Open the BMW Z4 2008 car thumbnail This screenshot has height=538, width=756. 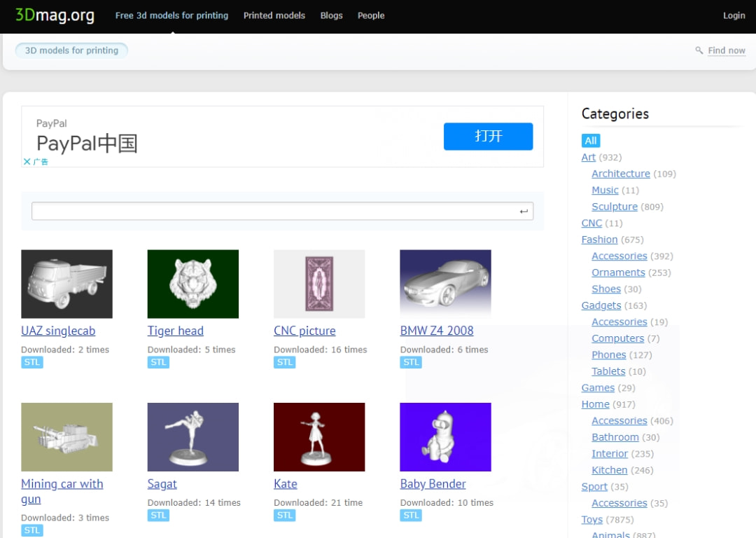pyautogui.click(x=445, y=284)
